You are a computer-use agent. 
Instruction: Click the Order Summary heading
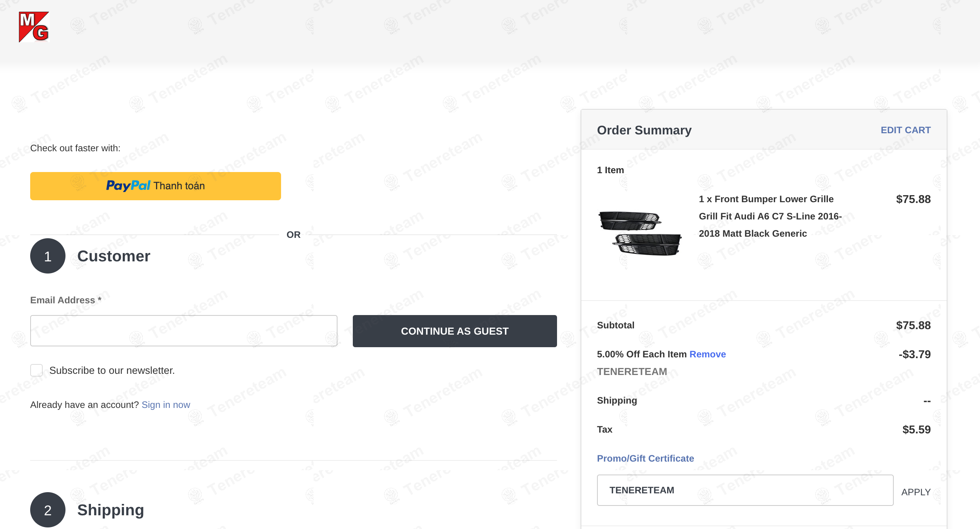[644, 130]
